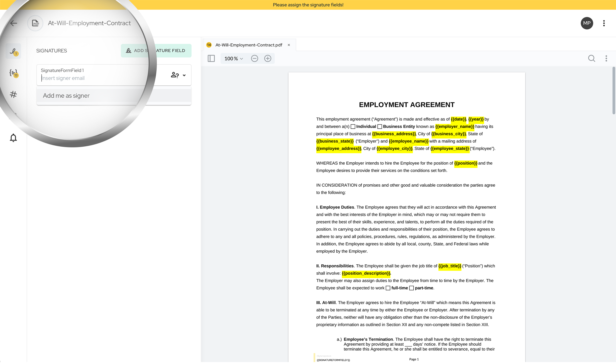Toggle the page thumbnails sidebar icon
Screen dimensions: 616x364
point(211,58)
